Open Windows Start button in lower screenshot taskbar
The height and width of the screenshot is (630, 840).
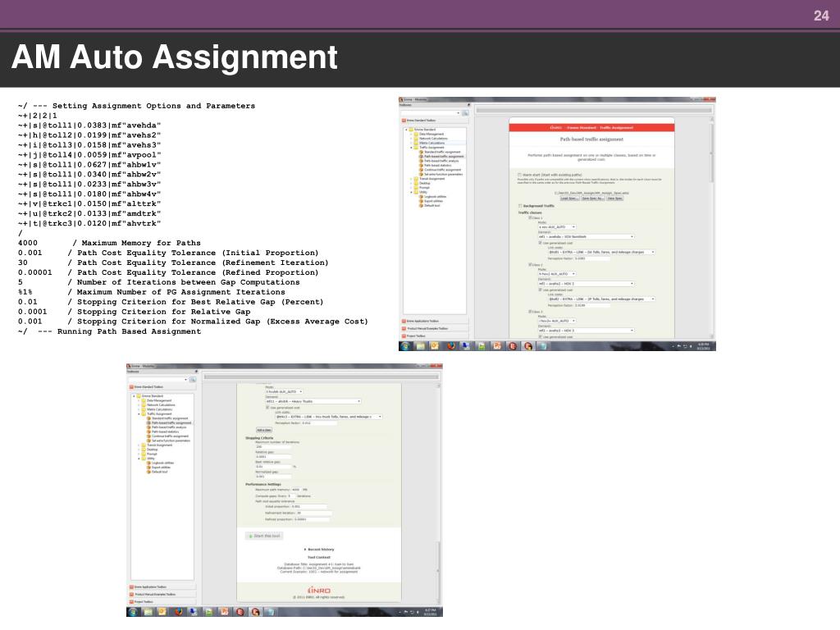[133, 611]
